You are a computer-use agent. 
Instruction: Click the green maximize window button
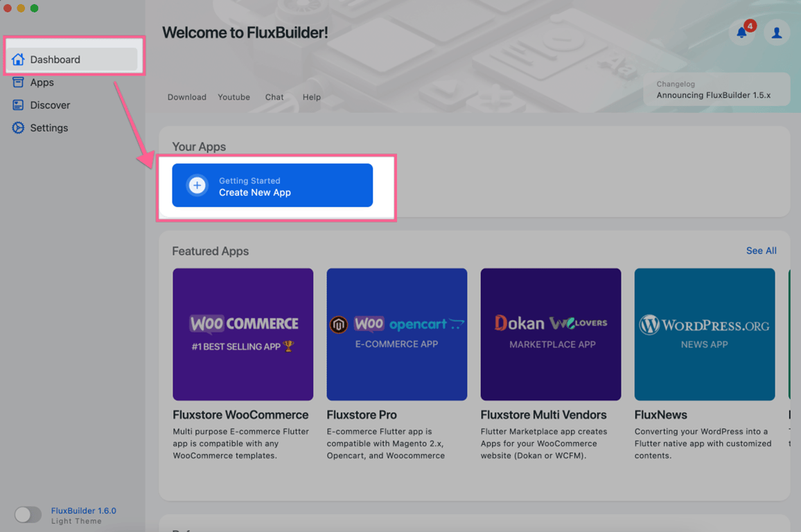click(34, 8)
